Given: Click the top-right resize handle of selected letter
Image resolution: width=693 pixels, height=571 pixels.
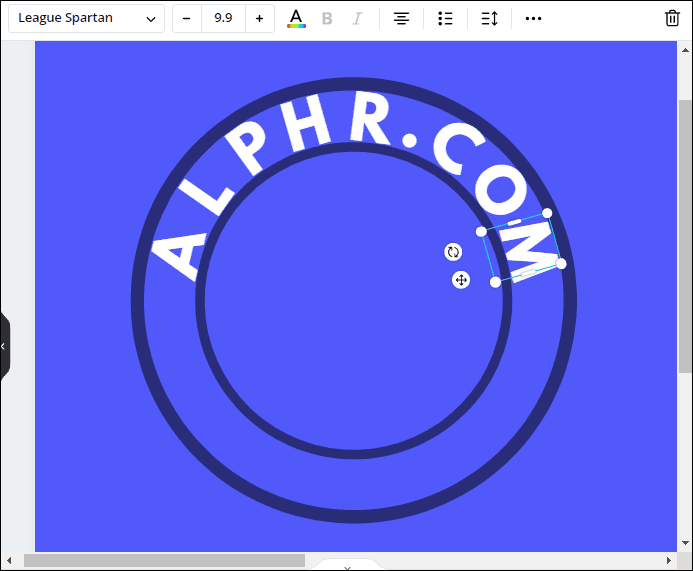Looking at the screenshot, I should [x=547, y=213].
